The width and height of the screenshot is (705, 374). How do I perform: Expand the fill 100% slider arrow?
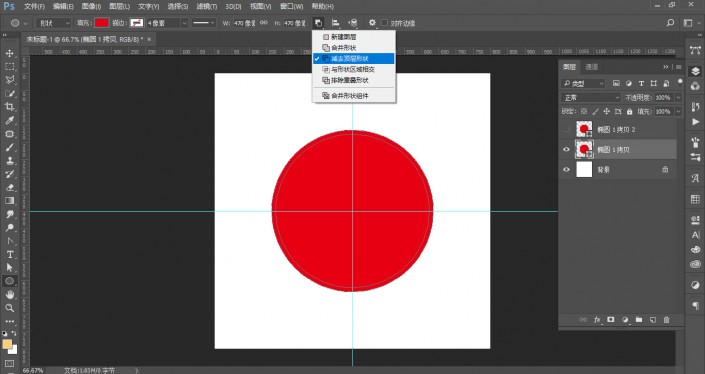(678, 111)
